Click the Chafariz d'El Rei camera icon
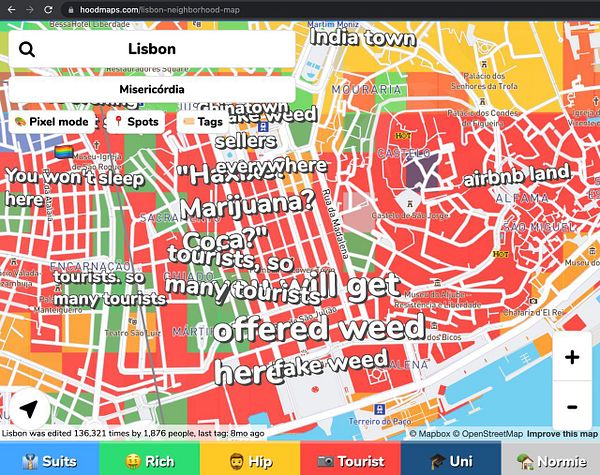This screenshot has width=600, height=475. click(533, 301)
